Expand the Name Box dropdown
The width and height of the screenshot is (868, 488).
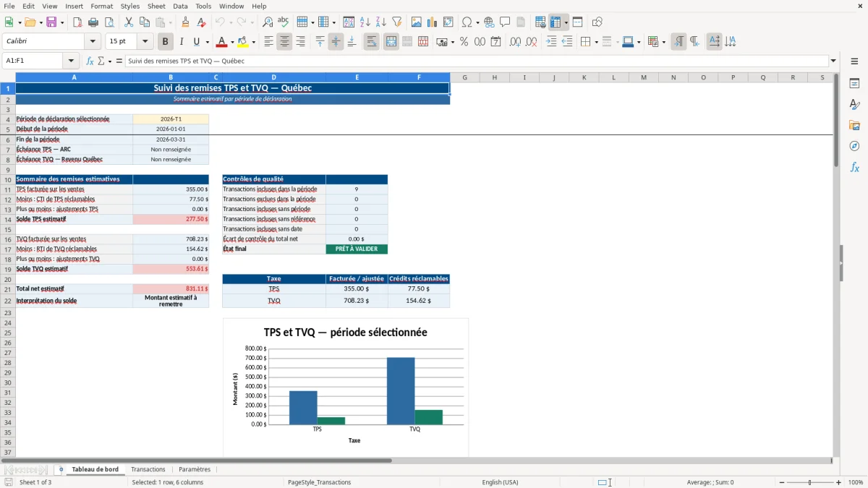point(71,61)
